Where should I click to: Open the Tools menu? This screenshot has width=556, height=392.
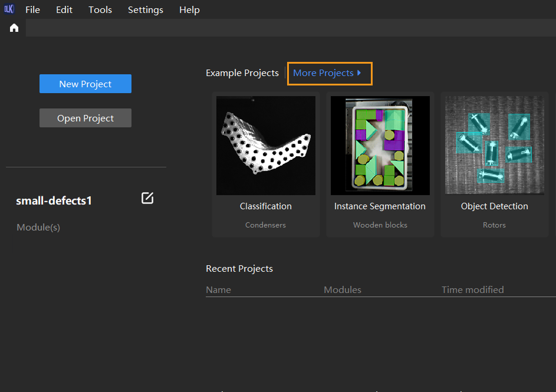coord(100,10)
